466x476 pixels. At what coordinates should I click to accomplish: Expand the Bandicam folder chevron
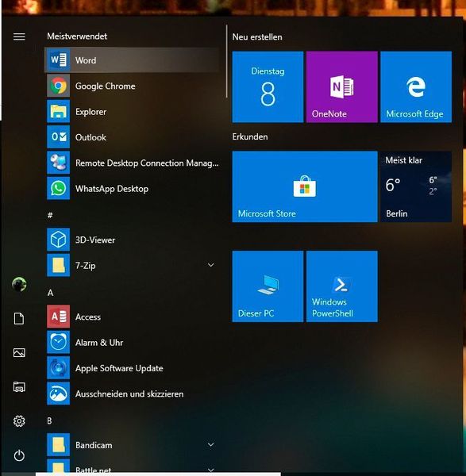[x=211, y=445]
